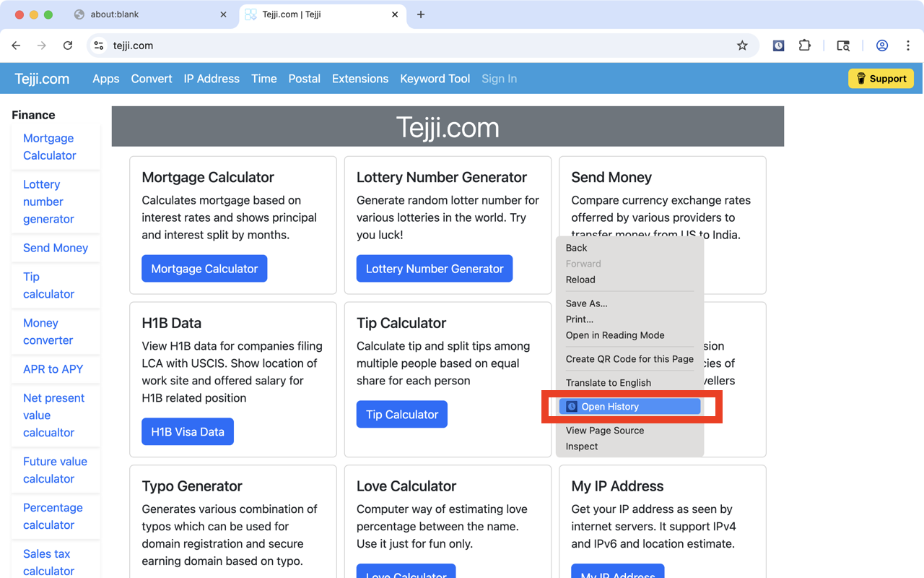Open Lottery number generator sidebar link
The width and height of the screenshot is (924, 578).
[x=48, y=202]
